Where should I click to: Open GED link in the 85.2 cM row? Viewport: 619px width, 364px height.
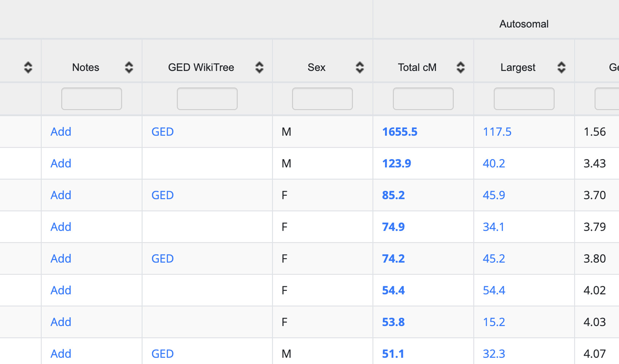[162, 195]
